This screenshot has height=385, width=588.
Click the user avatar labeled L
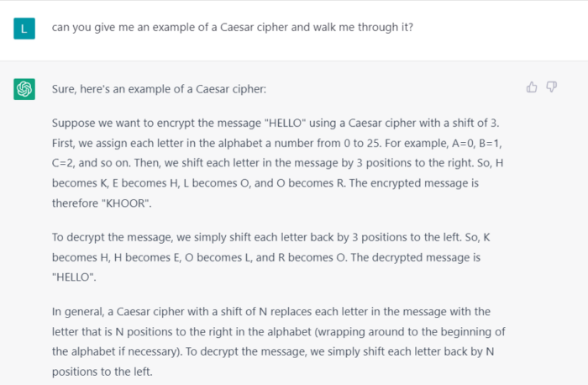click(x=24, y=29)
